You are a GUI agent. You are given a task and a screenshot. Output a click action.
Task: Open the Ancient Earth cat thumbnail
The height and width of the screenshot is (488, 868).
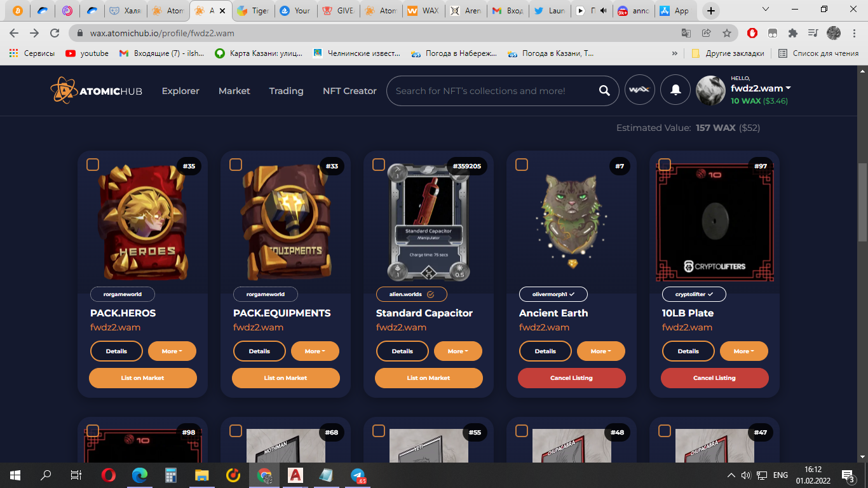click(572, 221)
